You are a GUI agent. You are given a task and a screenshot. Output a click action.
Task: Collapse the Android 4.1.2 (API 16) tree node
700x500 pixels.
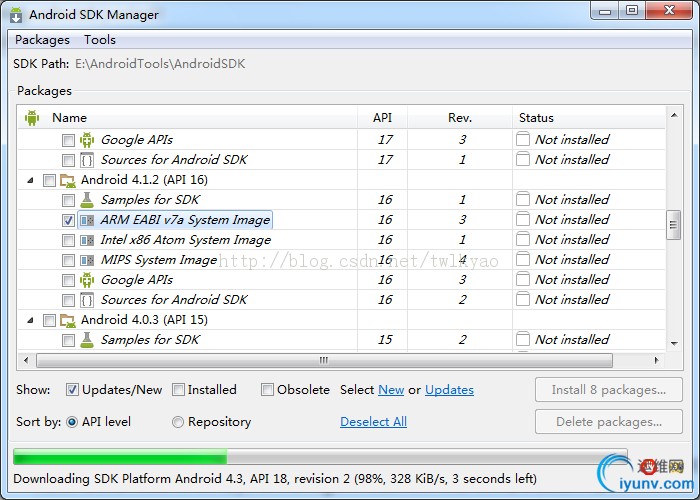(30, 180)
